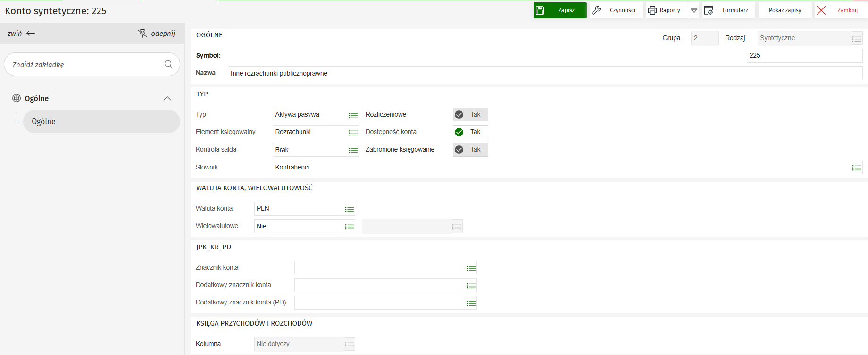Open the Słownik Kontrahenci list selector

[x=856, y=168]
